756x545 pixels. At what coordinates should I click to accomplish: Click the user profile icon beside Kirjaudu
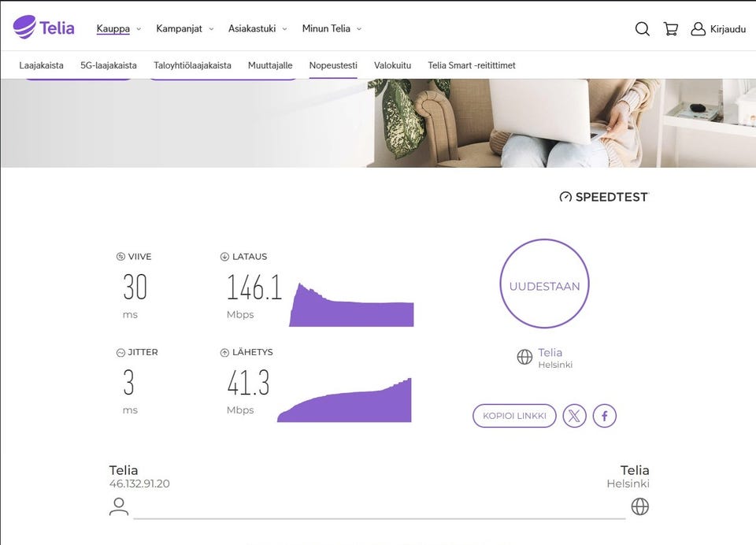(x=698, y=29)
